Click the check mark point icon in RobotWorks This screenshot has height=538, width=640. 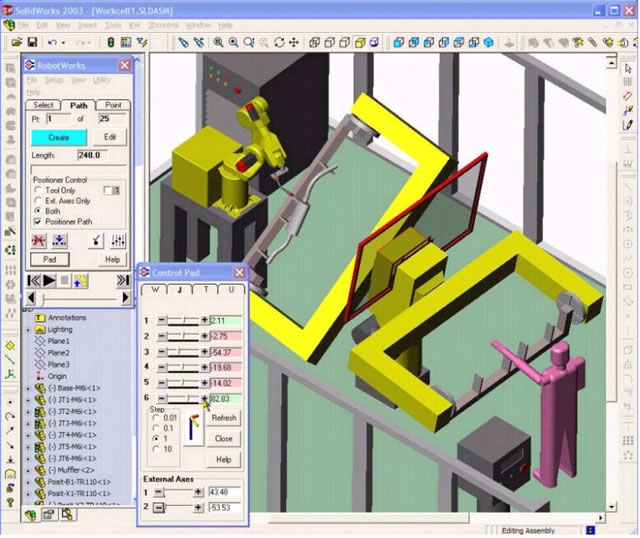click(96, 240)
